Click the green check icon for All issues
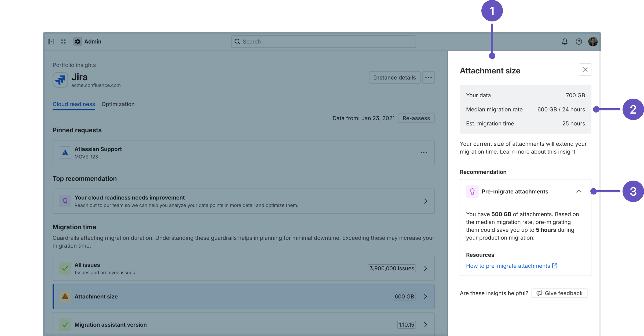644x336 pixels. click(x=65, y=268)
